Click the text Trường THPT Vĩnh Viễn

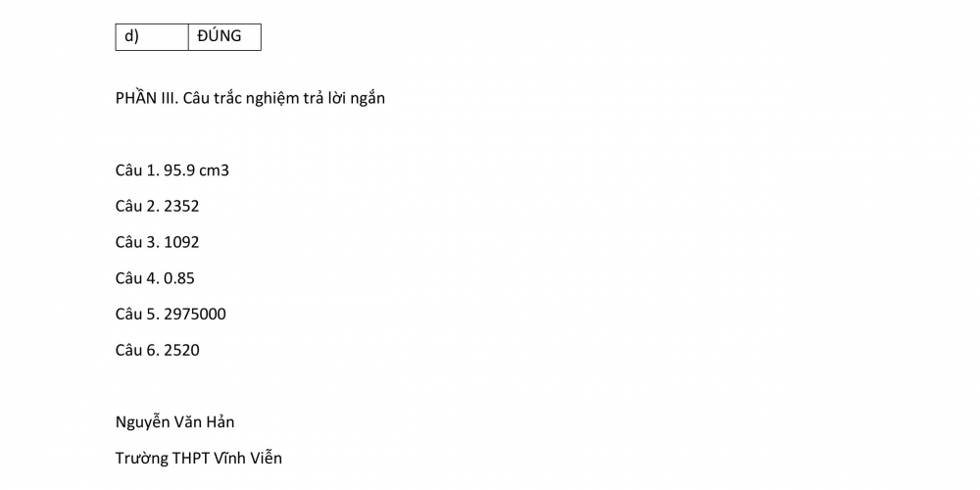pos(199,458)
